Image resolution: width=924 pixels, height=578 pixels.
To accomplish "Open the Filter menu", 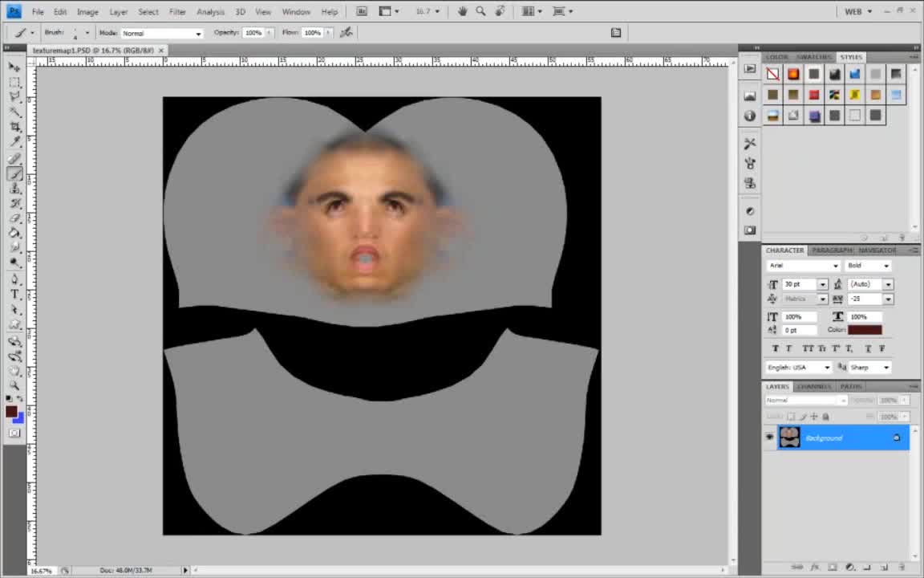I will (x=177, y=12).
